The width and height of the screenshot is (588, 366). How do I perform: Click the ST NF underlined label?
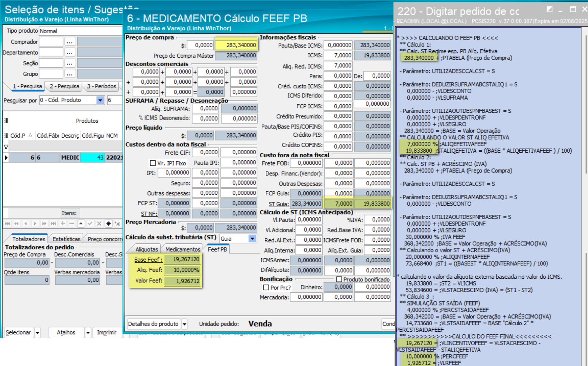(x=149, y=214)
